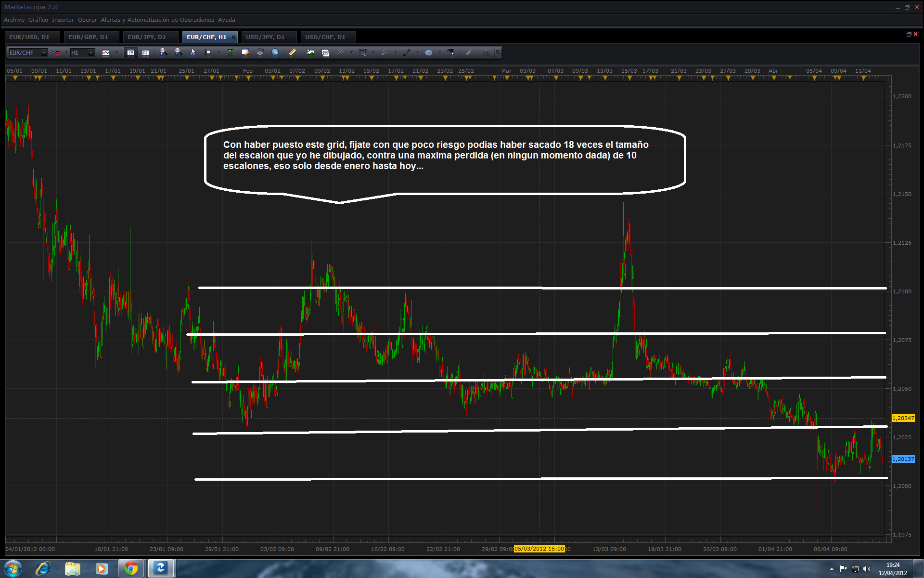
Task: Open the Gráfico menu
Action: (38, 20)
